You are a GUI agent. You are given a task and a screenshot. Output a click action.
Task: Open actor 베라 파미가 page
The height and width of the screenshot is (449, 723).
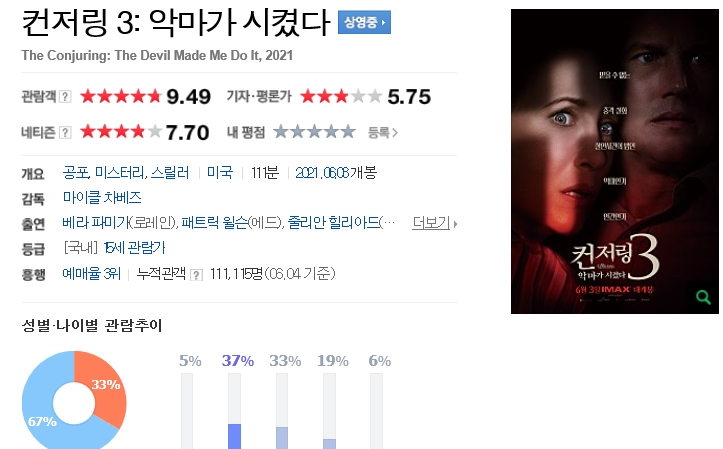point(95,223)
